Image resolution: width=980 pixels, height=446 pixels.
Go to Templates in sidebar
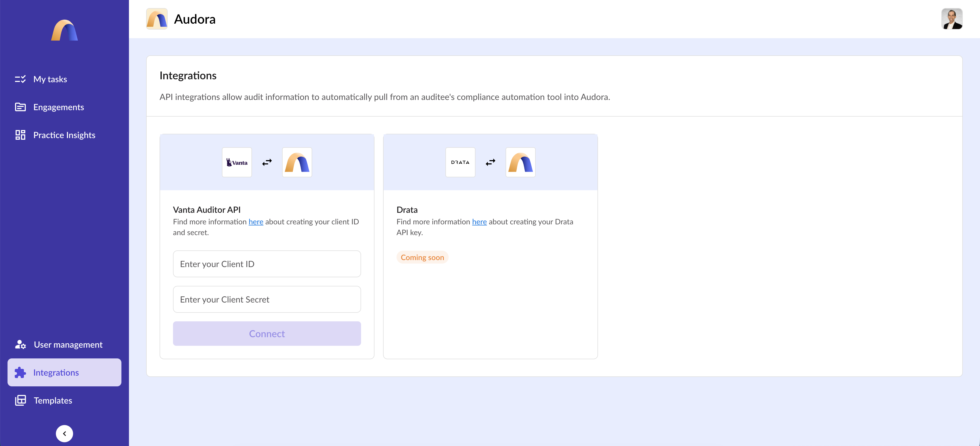pyautogui.click(x=53, y=401)
